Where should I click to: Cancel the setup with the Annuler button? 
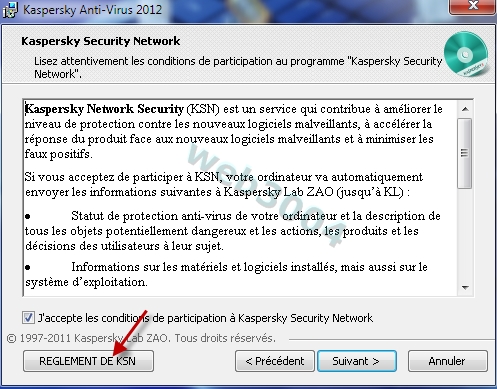pyautogui.click(x=448, y=361)
